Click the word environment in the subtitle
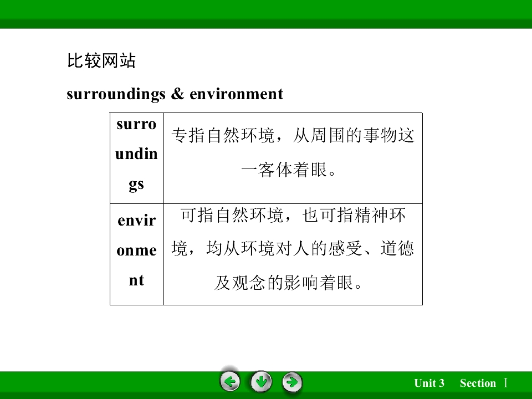532x399 pixels. coord(236,94)
